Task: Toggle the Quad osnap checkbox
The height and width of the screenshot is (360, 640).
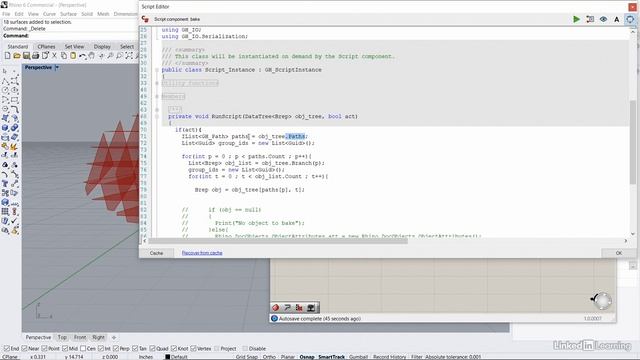Action: 152,349
